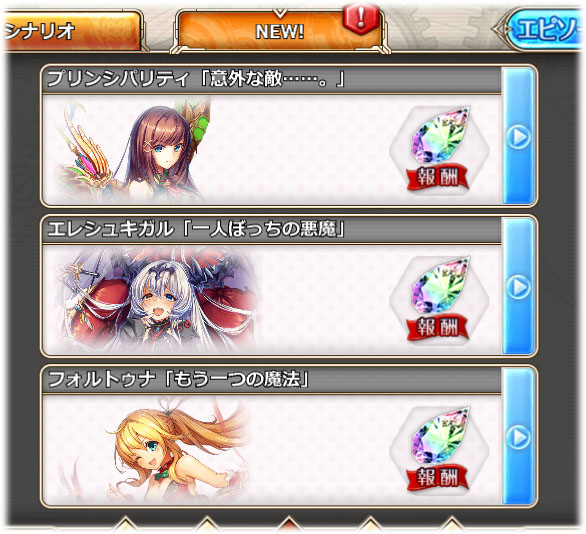
Task: Click the 報酬 ribbon on the third entry
Action: [438, 478]
